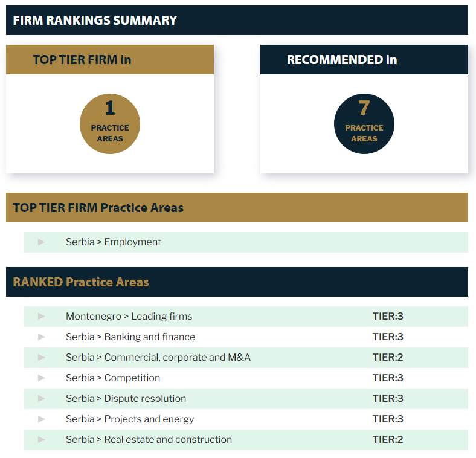Screen dimensions: 476x458
Task: Open Serbia > Projects and energy ranking
Action: coord(130,419)
